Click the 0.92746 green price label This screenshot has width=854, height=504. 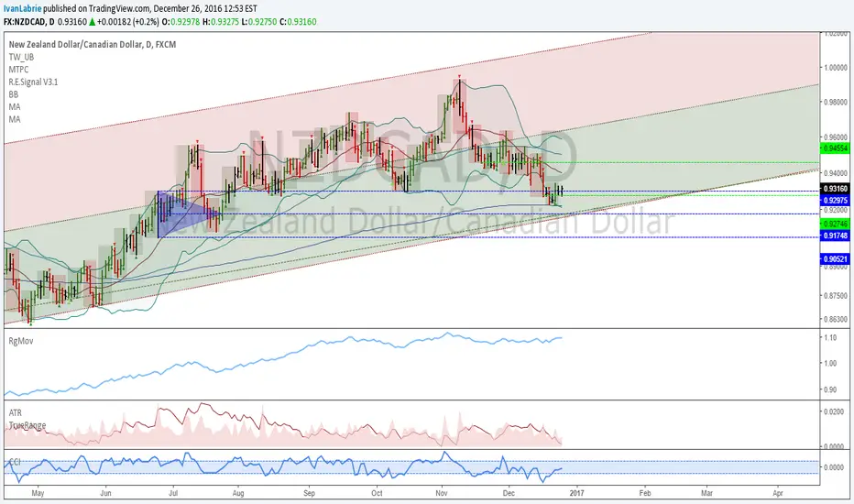(835, 224)
